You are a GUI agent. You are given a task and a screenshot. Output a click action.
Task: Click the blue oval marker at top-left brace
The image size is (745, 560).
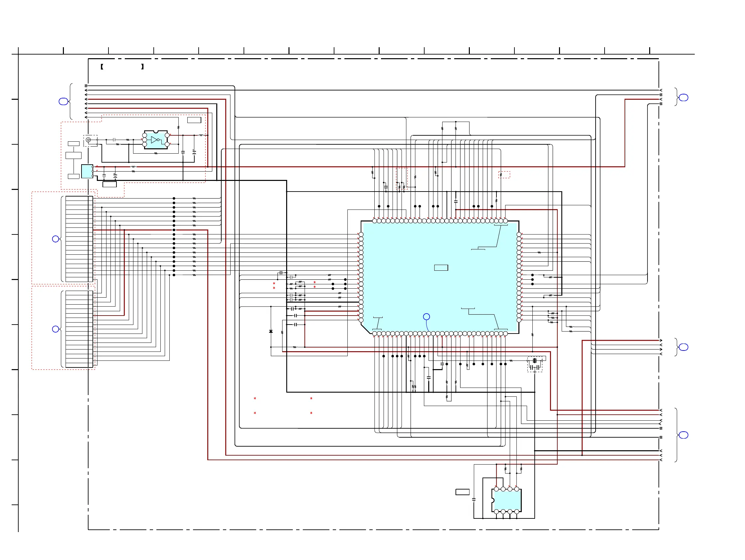tap(63, 102)
